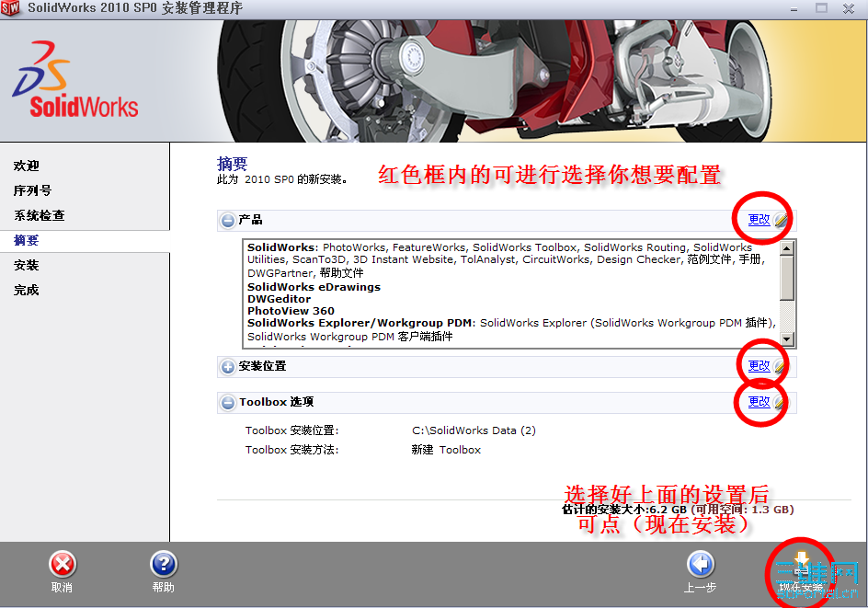Expand the 安装位置 section

(227, 367)
